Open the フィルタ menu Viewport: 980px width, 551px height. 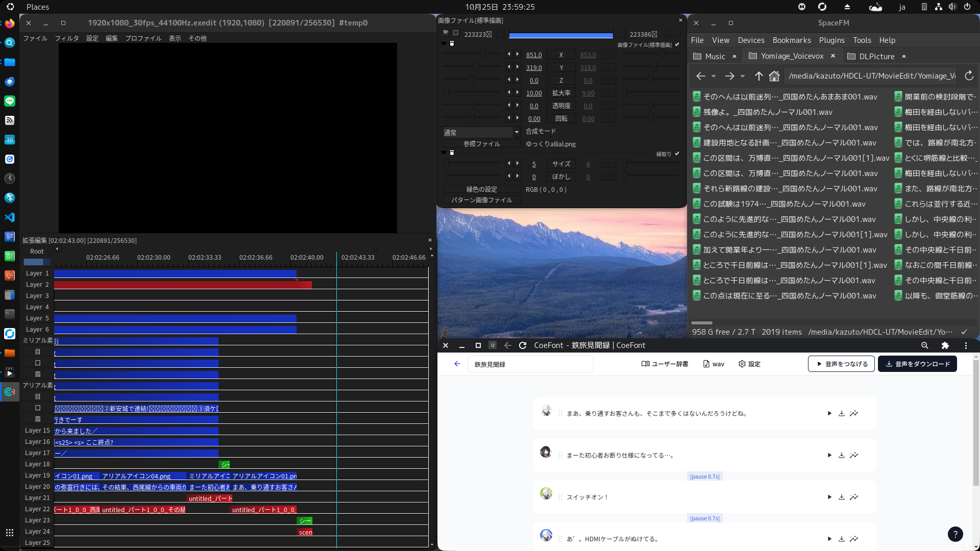click(x=66, y=38)
